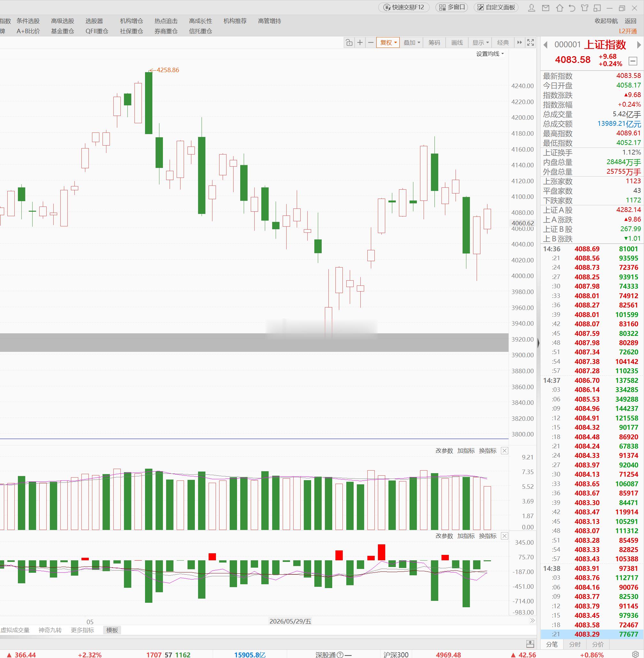Viewport: 644px width, 658px height.
Task: Click the chart lock icon
Action: (x=349, y=42)
